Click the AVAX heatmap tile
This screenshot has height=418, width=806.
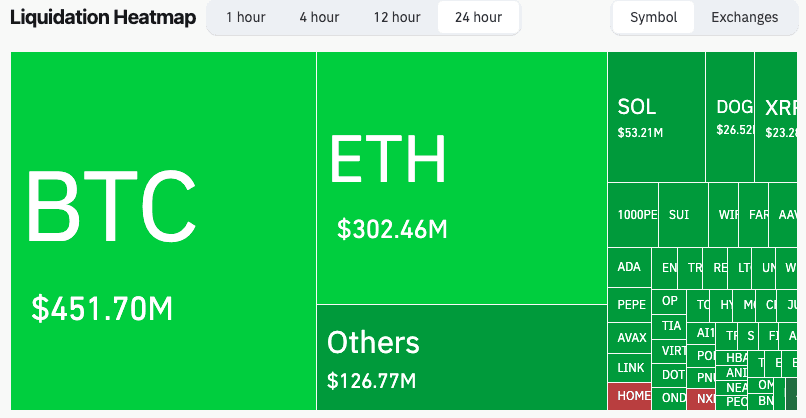coord(630,338)
